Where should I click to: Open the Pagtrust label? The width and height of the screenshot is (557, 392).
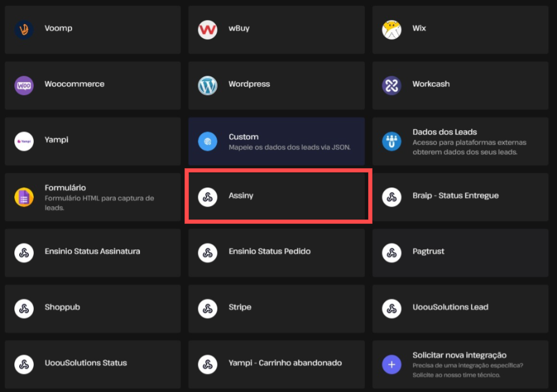428,251
